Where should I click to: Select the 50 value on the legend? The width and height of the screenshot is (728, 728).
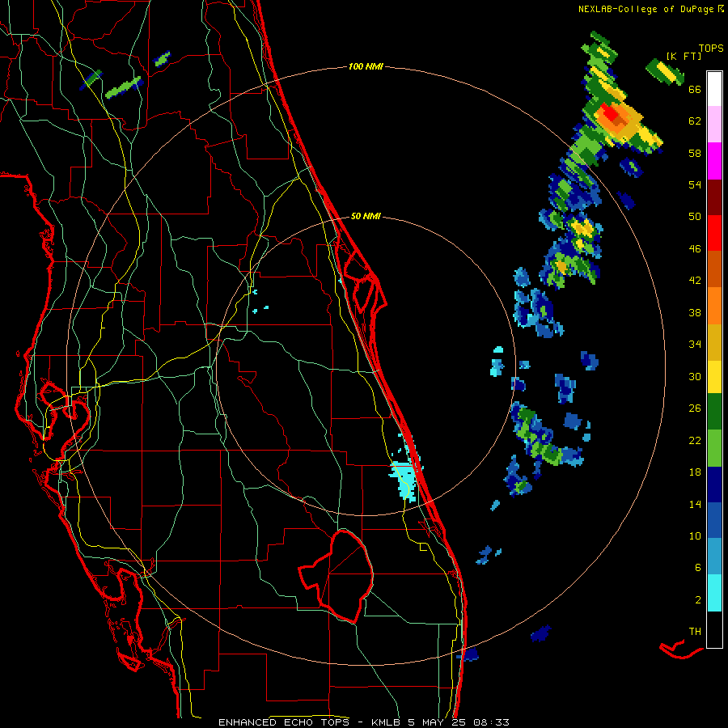(695, 216)
